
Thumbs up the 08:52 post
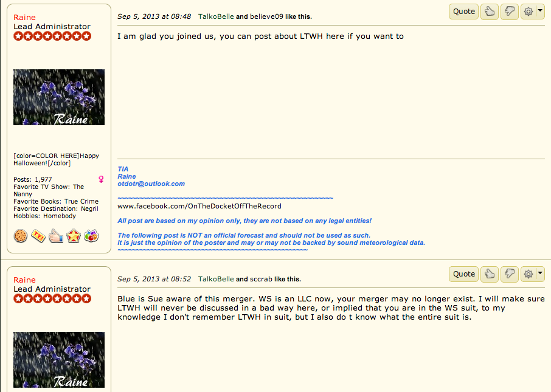point(490,274)
